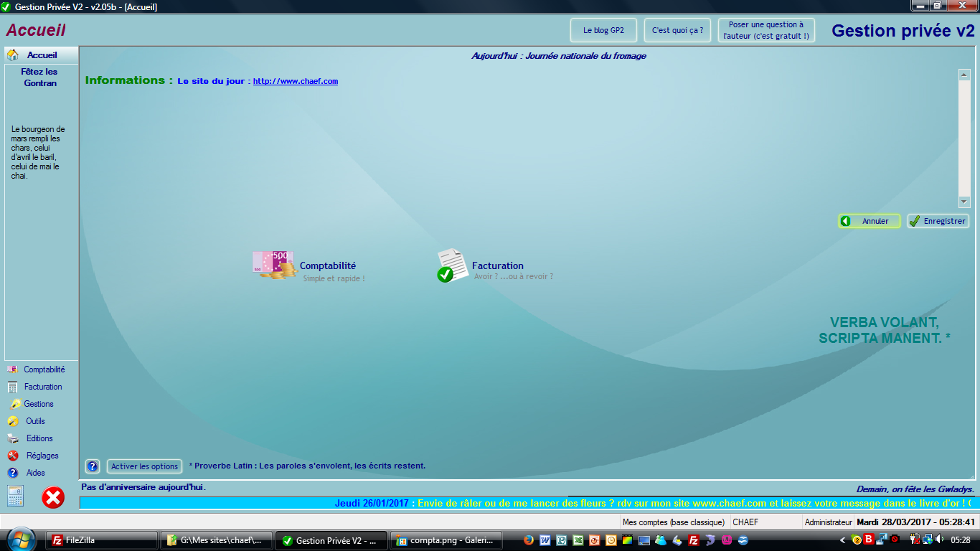
Task: Click the yellow badge number 2 tray icon
Action: [856, 540]
